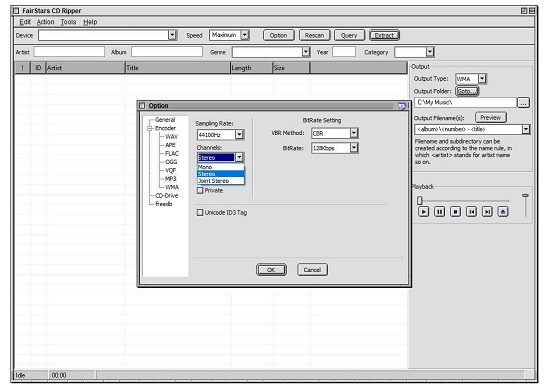Select FLAC in the Encoder tree
This screenshot has height=388, width=550.
coord(172,153)
